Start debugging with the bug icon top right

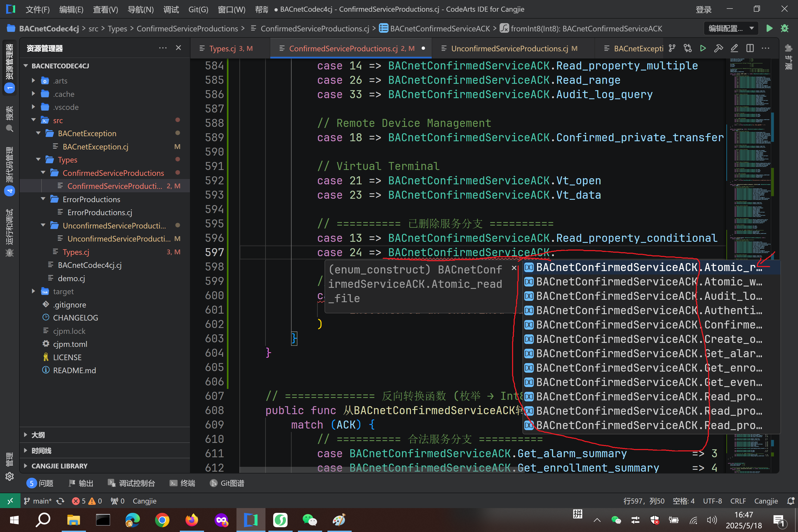784,28
